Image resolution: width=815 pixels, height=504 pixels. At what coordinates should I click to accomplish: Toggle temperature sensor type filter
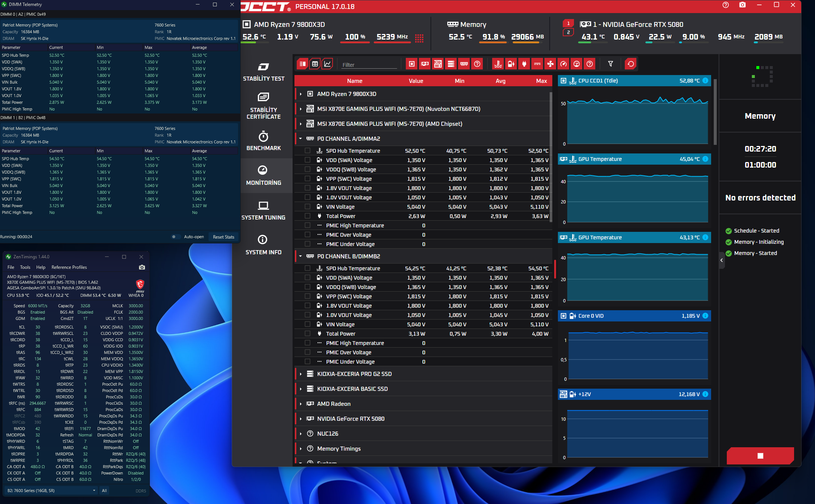[498, 64]
